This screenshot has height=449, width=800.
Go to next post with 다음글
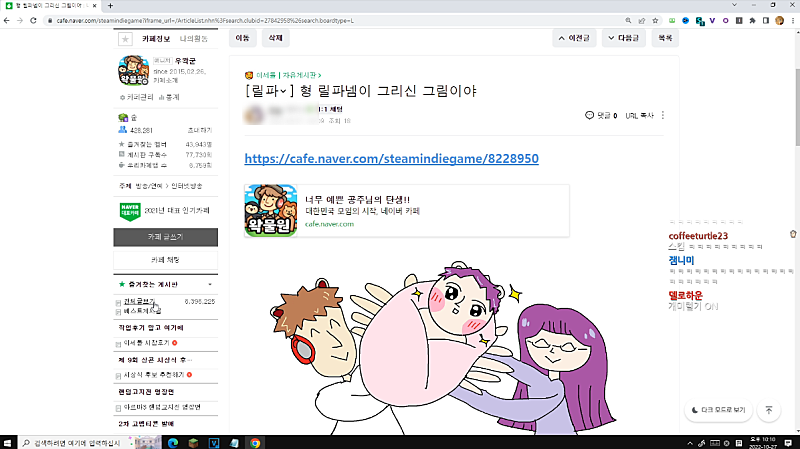(623, 38)
